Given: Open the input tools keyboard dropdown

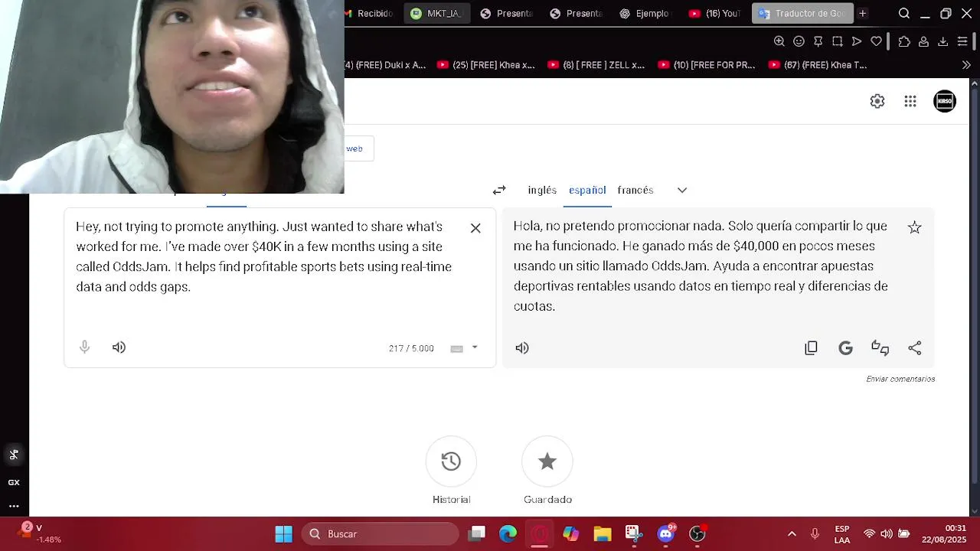Looking at the screenshot, I should [x=475, y=347].
